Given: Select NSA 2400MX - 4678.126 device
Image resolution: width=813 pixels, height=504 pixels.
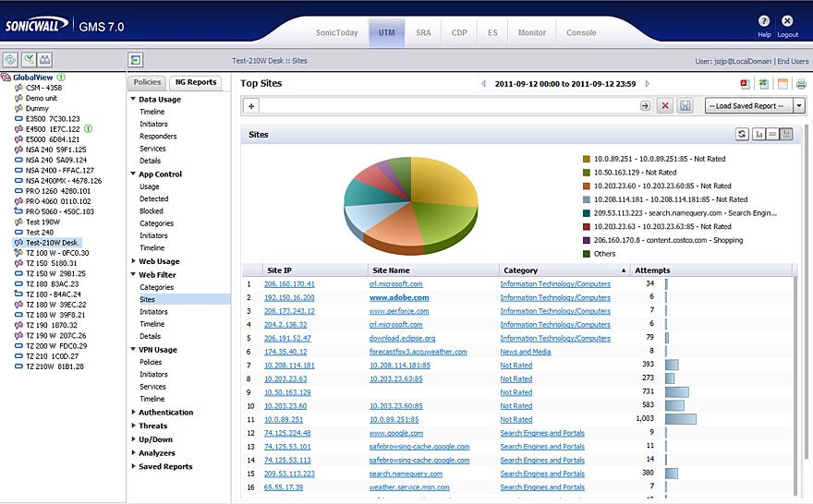Looking at the screenshot, I should click(63, 181).
